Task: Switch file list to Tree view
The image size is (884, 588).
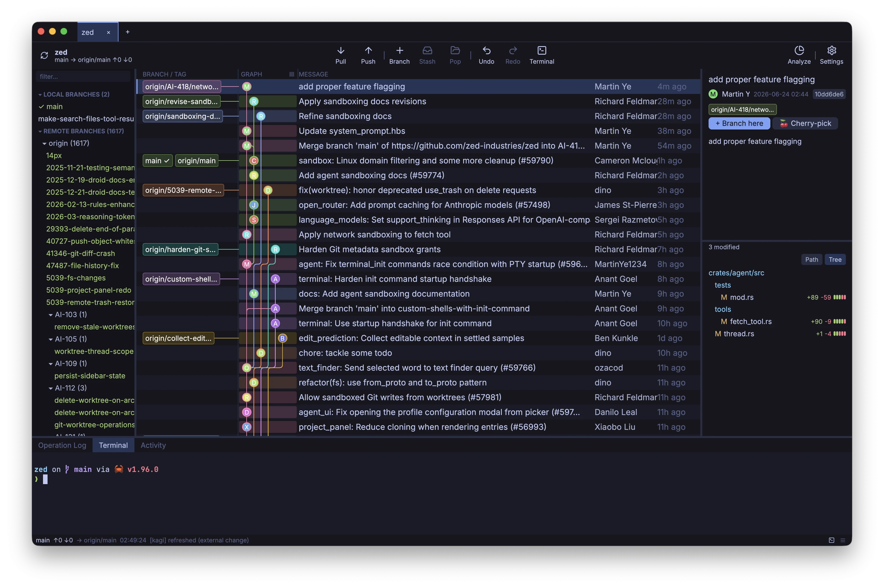Action: [834, 260]
